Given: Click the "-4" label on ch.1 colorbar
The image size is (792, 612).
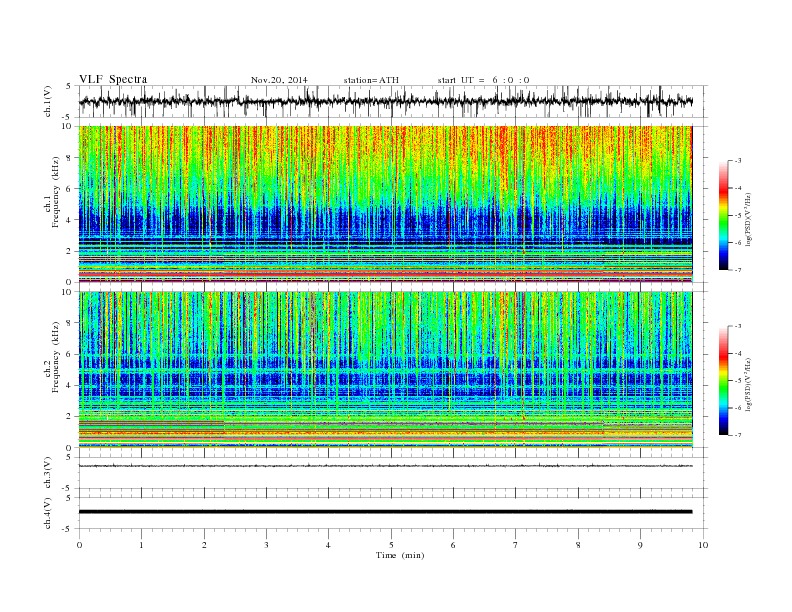Looking at the screenshot, I should [737, 188].
